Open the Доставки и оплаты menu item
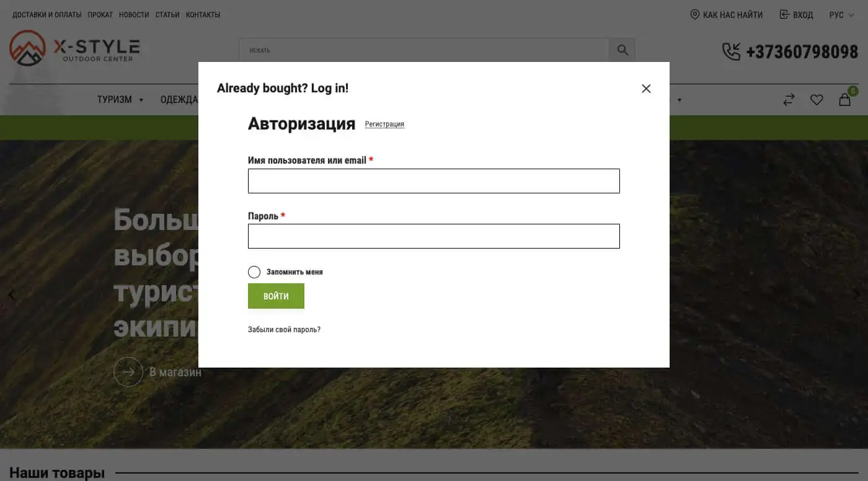 pos(47,15)
